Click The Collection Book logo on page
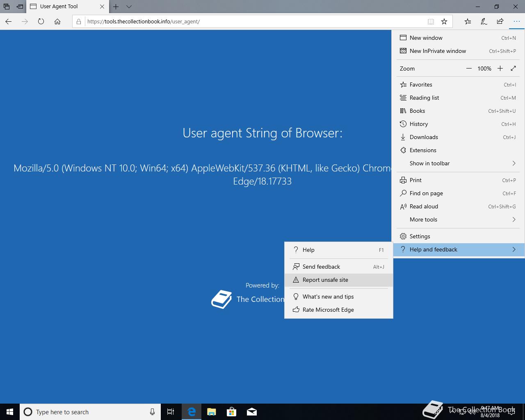This screenshot has width=525, height=420. tap(221, 299)
